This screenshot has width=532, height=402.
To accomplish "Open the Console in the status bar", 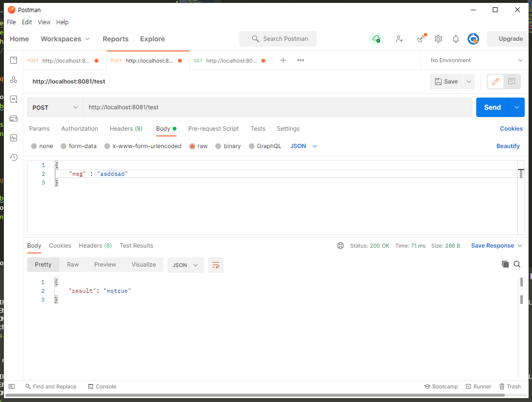I will [x=102, y=386].
